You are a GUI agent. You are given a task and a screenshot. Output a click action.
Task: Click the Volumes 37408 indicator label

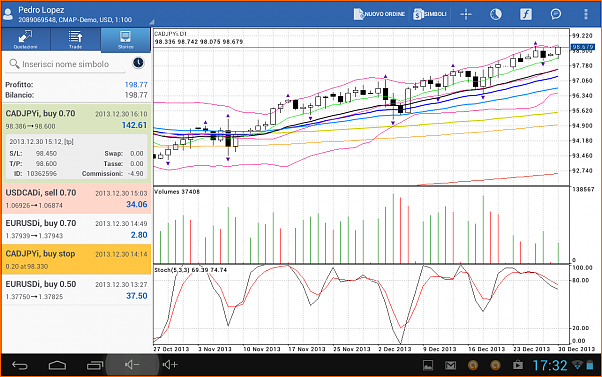(177, 192)
